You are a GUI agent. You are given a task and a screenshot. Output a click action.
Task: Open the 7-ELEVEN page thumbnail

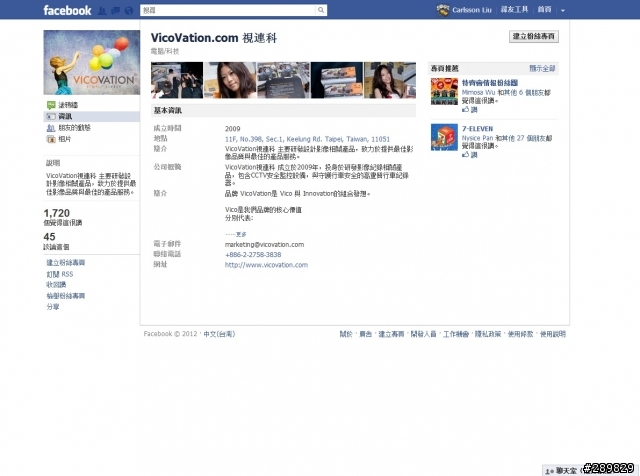[x=444, y=138]
